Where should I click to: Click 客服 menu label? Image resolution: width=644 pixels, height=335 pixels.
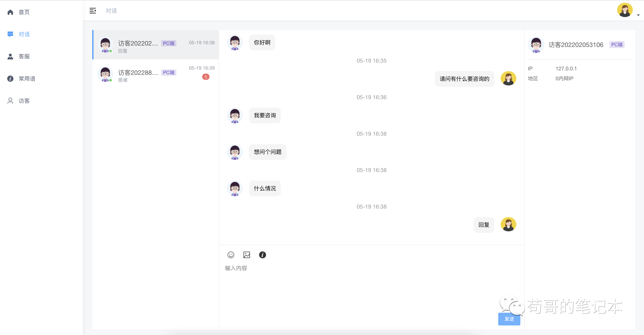click(24, 56)
